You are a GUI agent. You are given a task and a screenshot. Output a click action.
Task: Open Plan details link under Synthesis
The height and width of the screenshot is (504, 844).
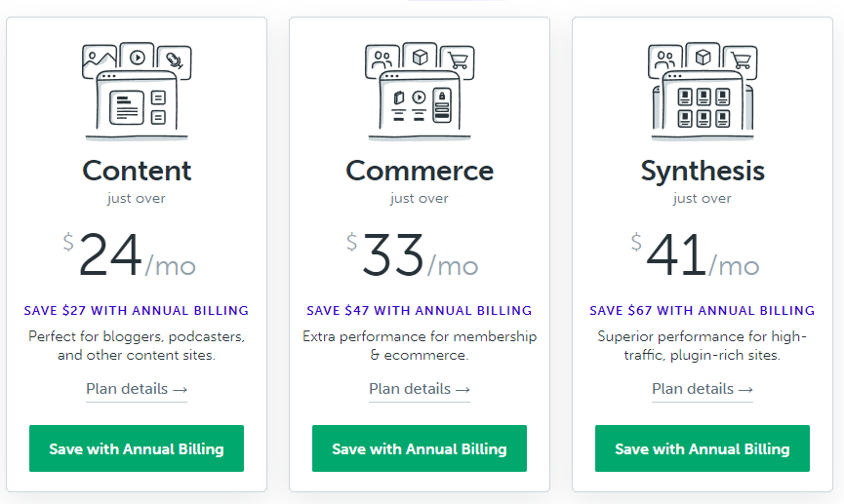[703, 389]
